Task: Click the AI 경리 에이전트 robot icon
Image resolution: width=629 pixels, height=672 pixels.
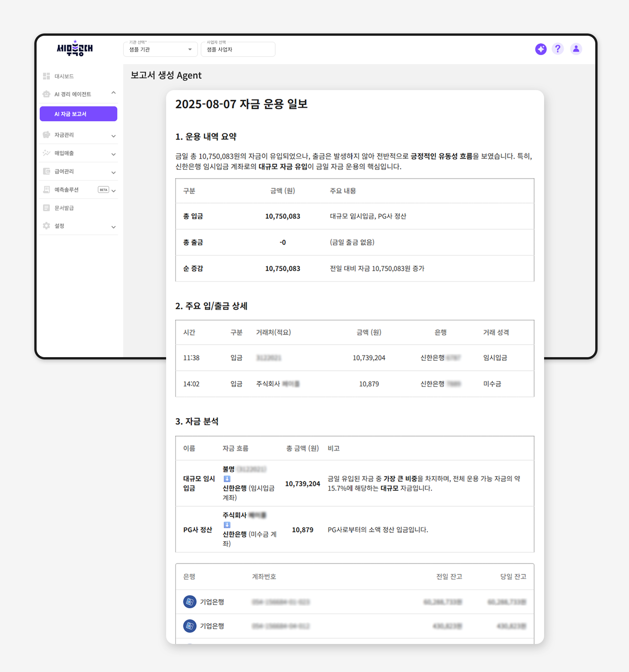Action: point(46,94)
